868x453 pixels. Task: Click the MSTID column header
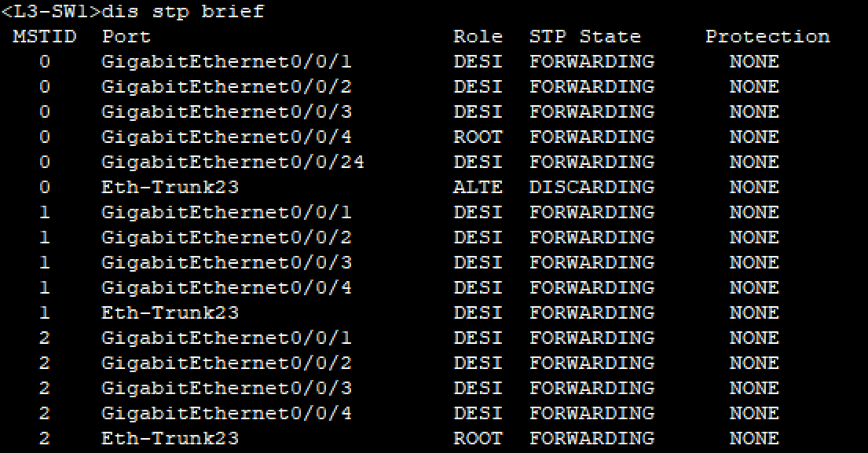point(44,37)
